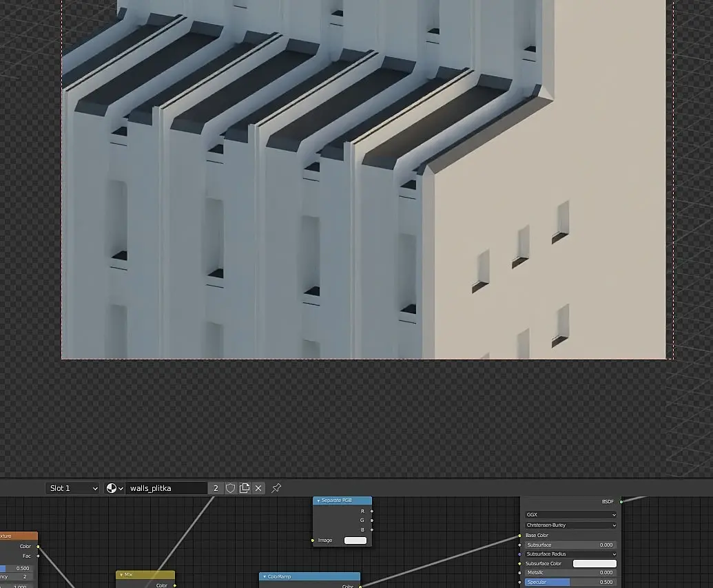Click the Base Color input socket
Viewport: 713px width, 588px height.
pos(519,535)
